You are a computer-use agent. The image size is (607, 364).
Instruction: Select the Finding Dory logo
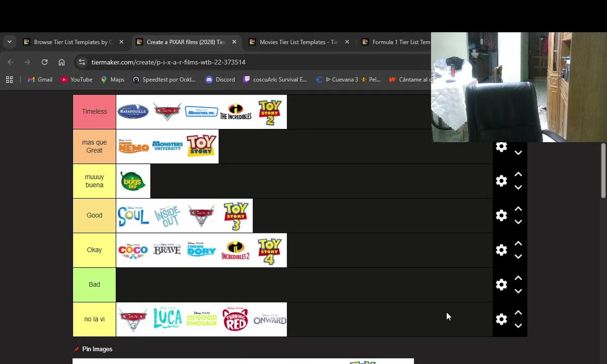tap(201, 250)
